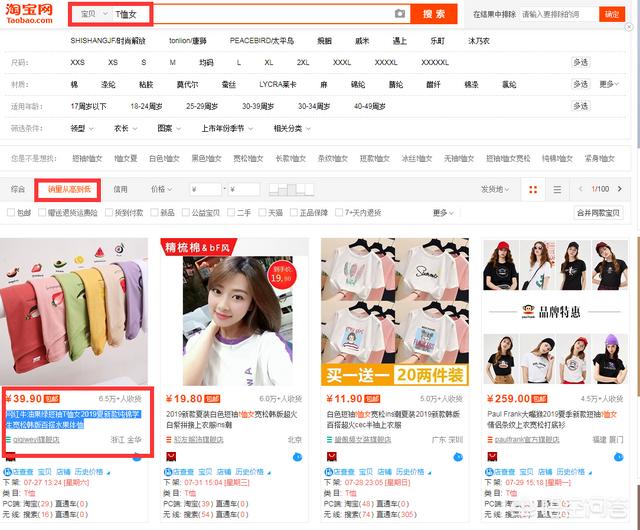The image size is (640, 530).
Task: Tick the 7+天内退货 checkbox
Action: pyautogui.click(x=338, y=212)
